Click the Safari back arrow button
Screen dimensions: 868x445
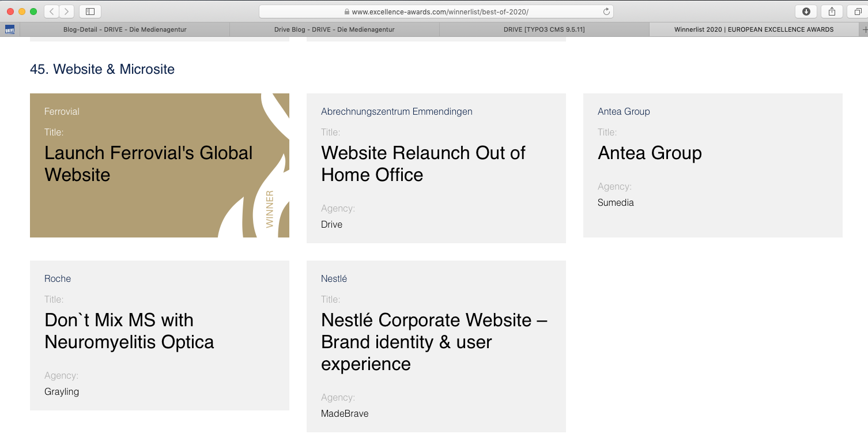(x=51, y=12)
